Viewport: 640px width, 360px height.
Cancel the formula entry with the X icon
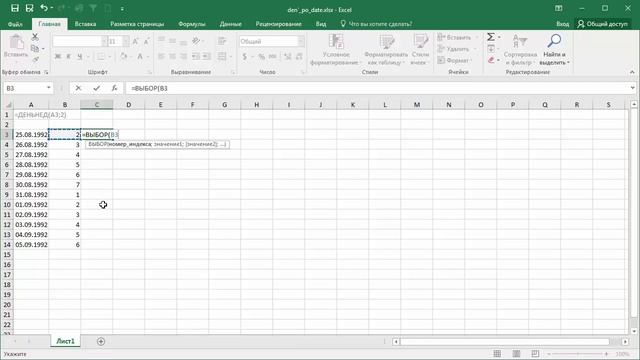pos(78,88)
